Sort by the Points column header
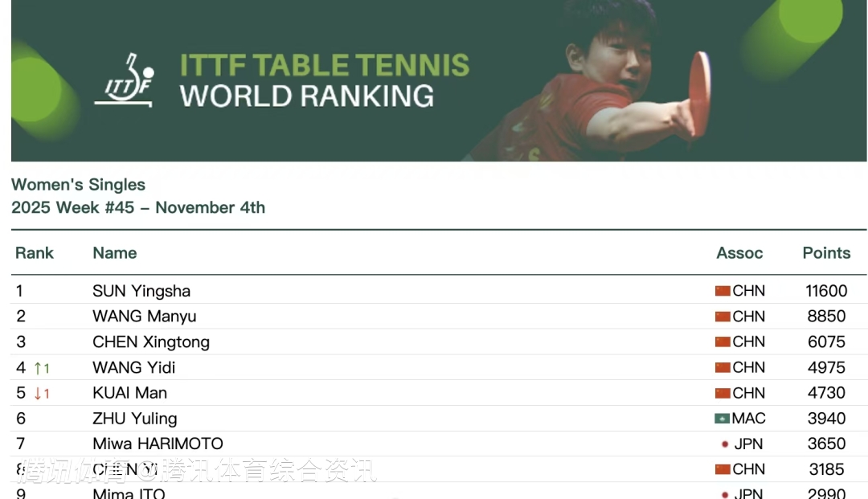Screen dimensions: 868x499 tap(826, 253)
